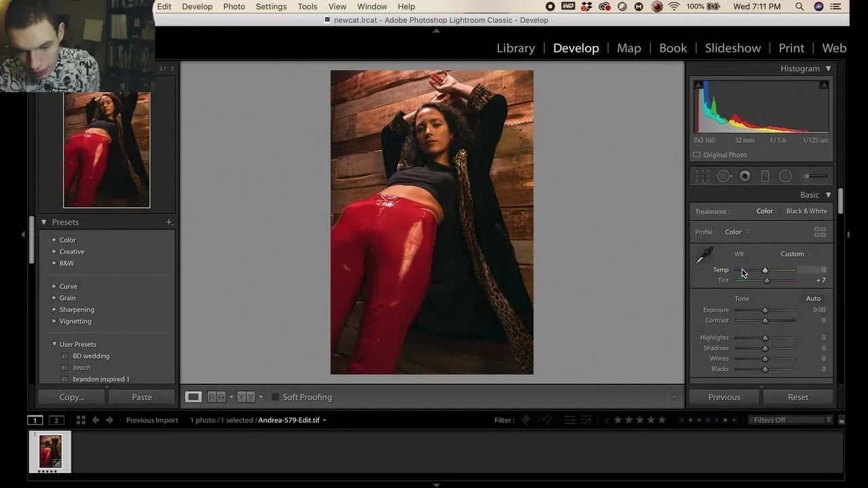Open the Filters Off dropdown
Viewport: 868px width, 488px height.
click(791, 420)
